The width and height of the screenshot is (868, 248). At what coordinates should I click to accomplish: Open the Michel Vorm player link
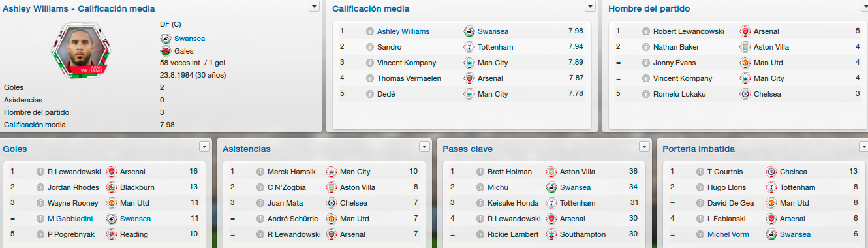click(728, 234)
